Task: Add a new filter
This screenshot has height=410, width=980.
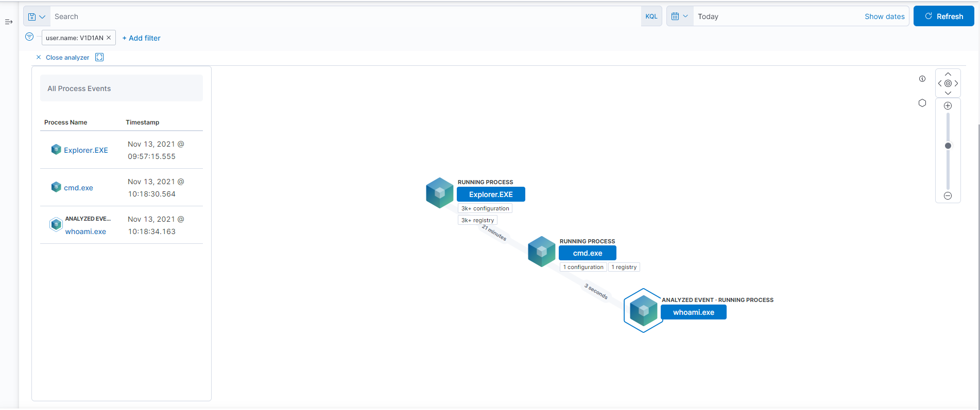Action: (x=141, y=38)
